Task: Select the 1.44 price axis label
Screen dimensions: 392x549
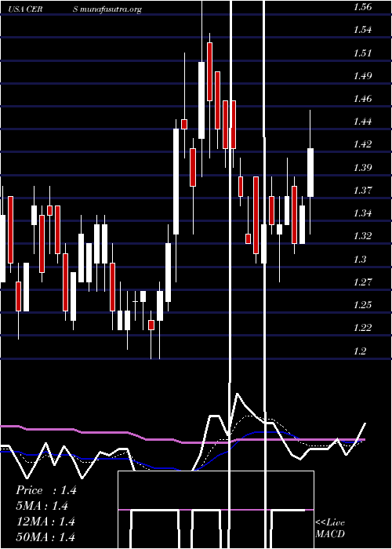Action: [x=362, y=122]
